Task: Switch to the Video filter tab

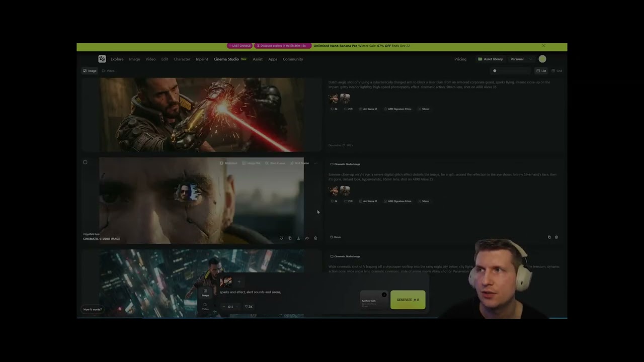Action: 108,71
